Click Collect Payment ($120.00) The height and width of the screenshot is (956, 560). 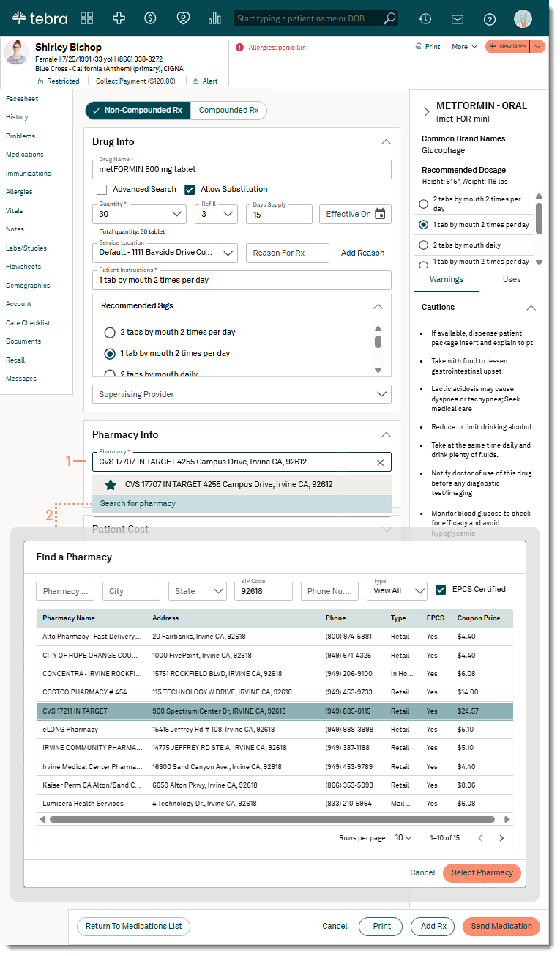point(135,81)
